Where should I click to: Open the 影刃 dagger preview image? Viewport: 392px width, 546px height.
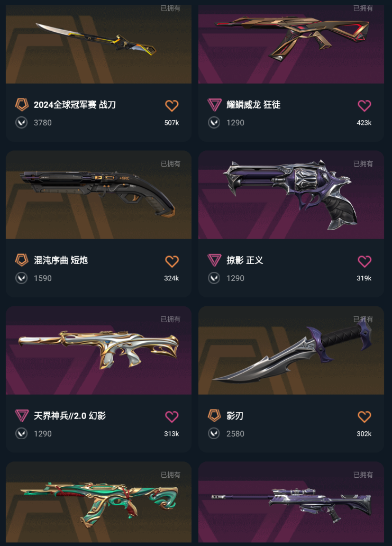(291, 350)
